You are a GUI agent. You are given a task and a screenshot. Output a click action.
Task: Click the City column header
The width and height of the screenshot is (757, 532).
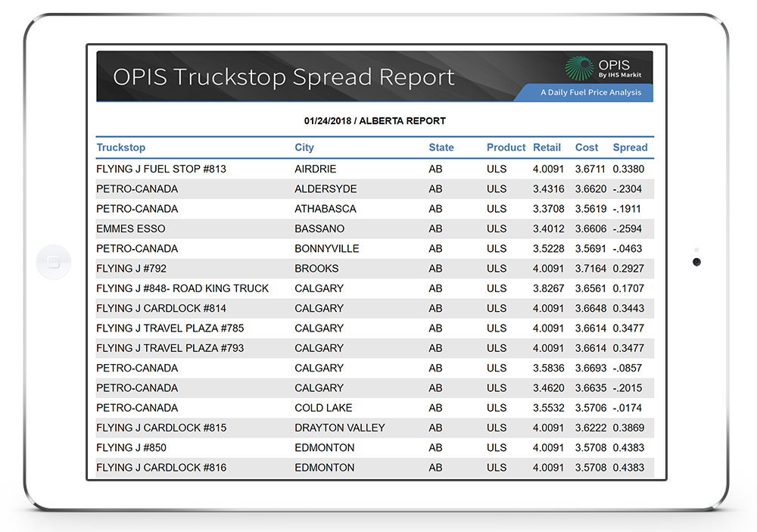tap(304, 148)
